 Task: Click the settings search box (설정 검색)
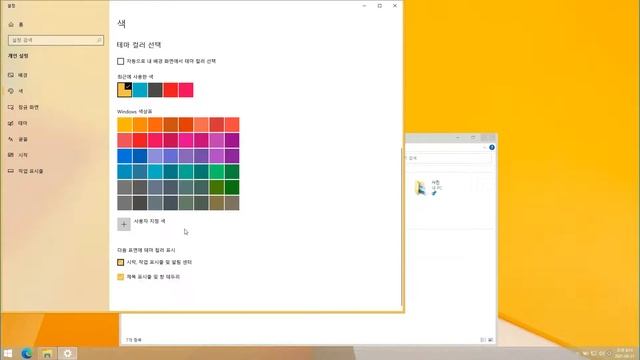(x=56, y=40)
